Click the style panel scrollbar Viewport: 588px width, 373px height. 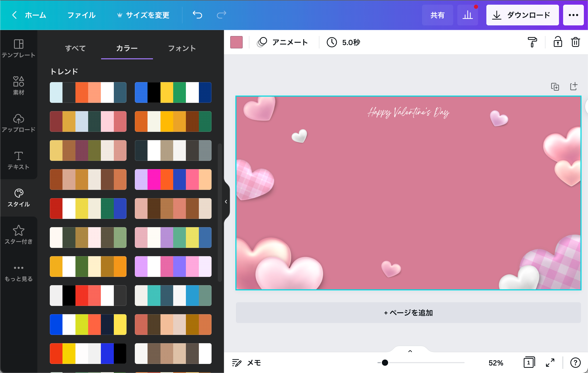click(220, 212)
